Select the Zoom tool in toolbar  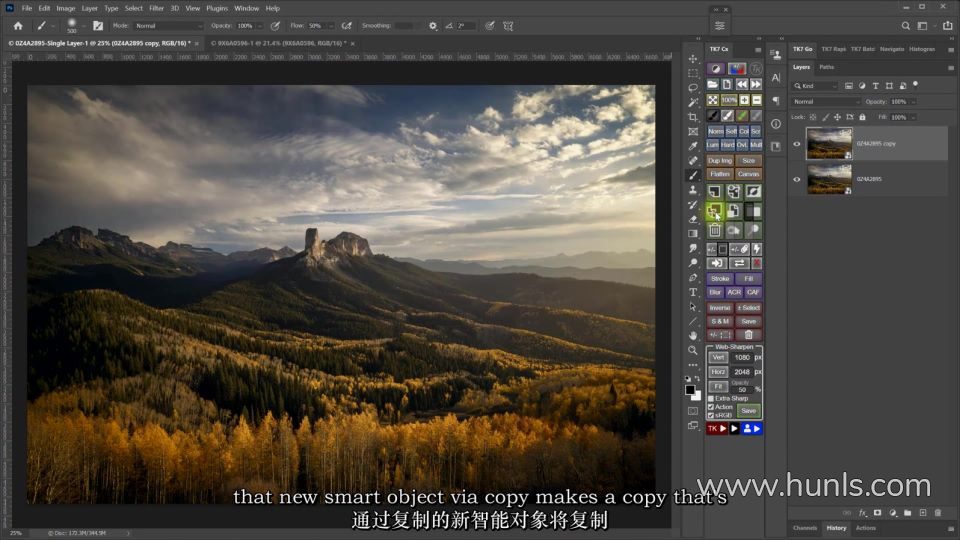tap(692, 350)
